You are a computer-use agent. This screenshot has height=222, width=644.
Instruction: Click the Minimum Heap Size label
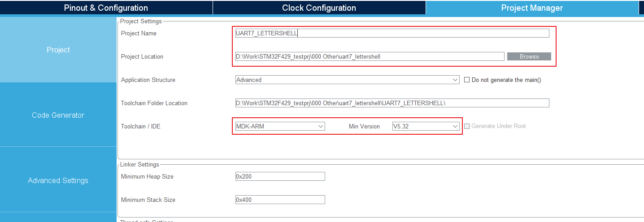[x=147, y=176]
